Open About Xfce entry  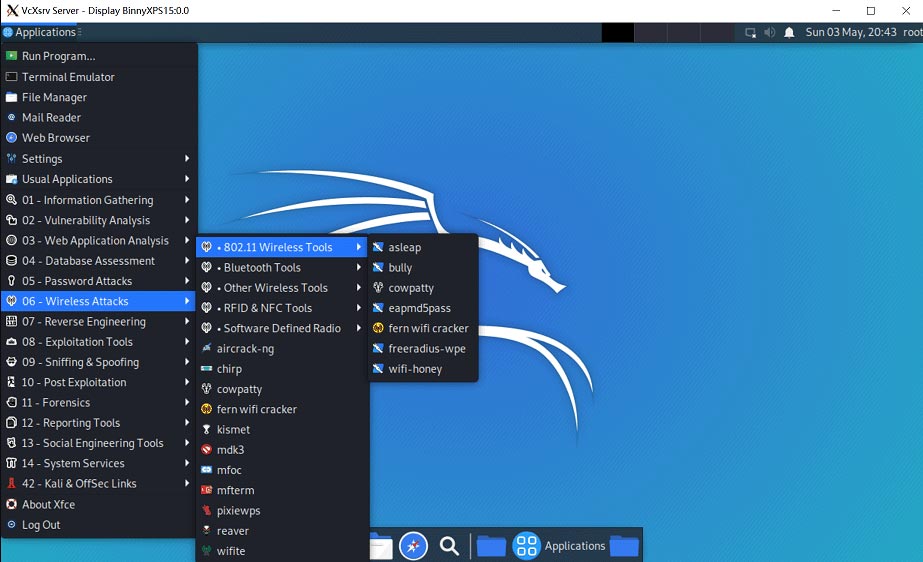(x=99, y=504)
